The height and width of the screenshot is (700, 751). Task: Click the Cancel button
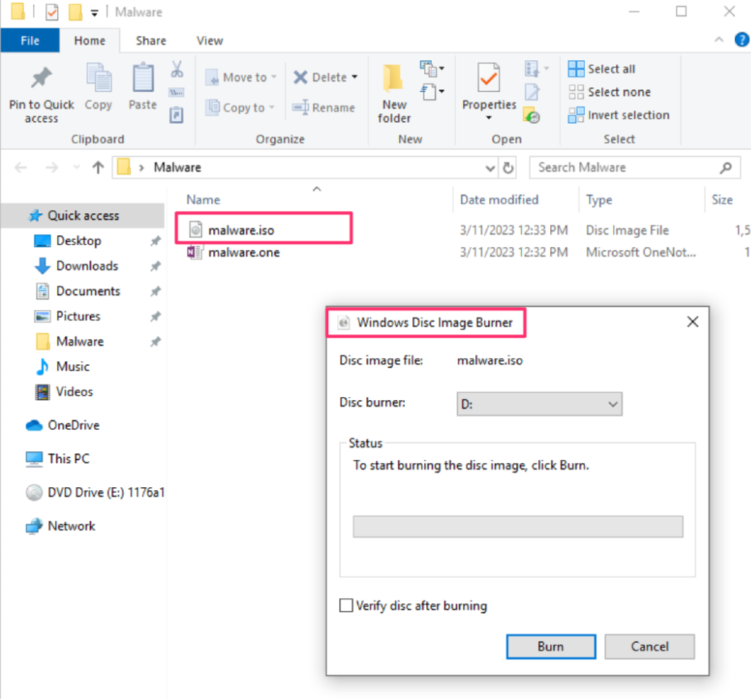pyautogui.click(x=650, y=646)
